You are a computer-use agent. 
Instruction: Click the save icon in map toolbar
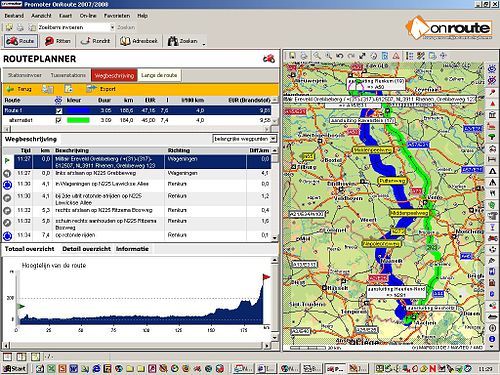[x=292, y=56]
